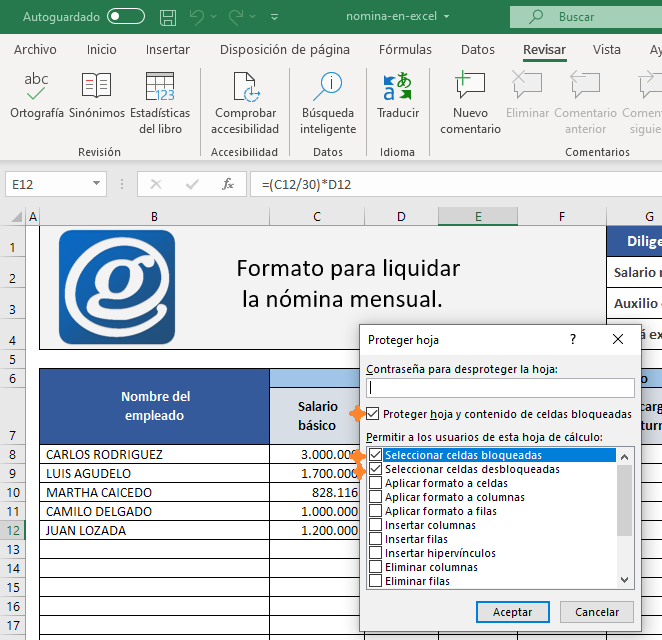This screenshot has width=662, height=640.
Task: Open the Sinónimos thesaurus tool
Action: pos(96,87)
